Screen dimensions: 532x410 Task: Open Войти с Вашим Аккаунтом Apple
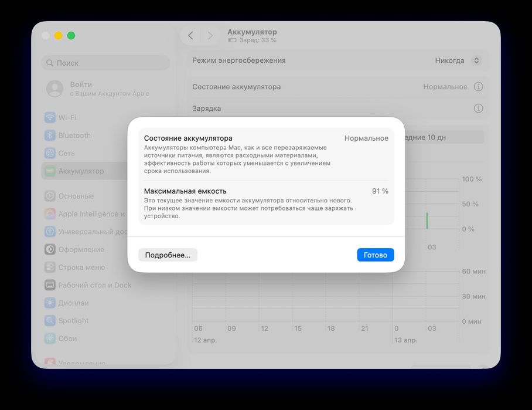click(98, 89)
